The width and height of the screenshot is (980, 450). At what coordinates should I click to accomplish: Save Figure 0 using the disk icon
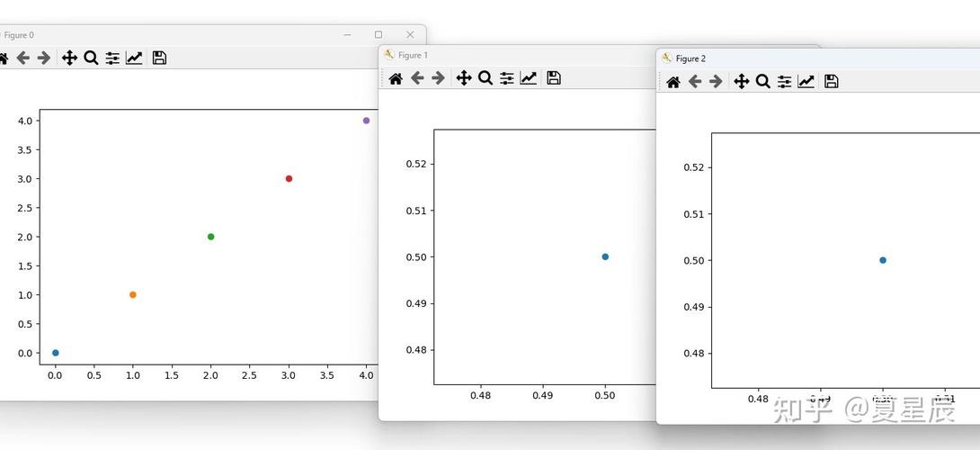pos(159,58)
